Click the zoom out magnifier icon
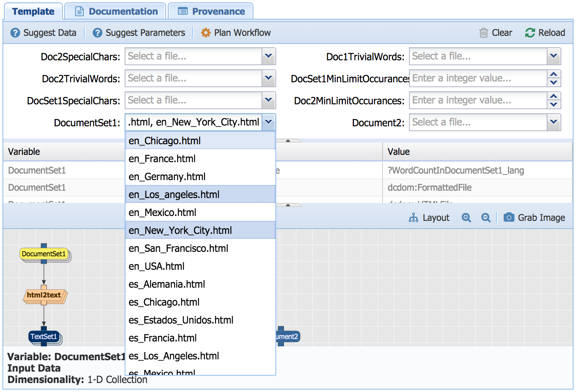The width and height of the screenshot is (576, 392). pyautogui.click(x=486, y=218)
